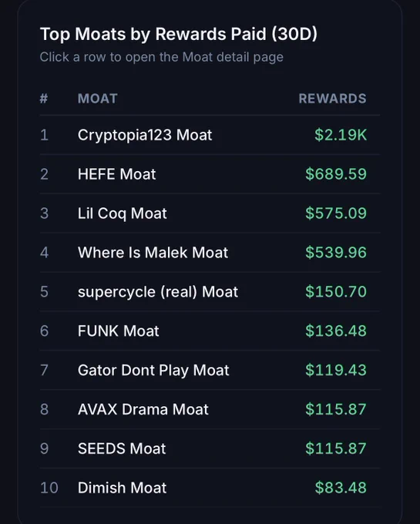The image size is (420, 524).
Task: Select the Lil Coq Moat row
Action: (x=210, y=213)
